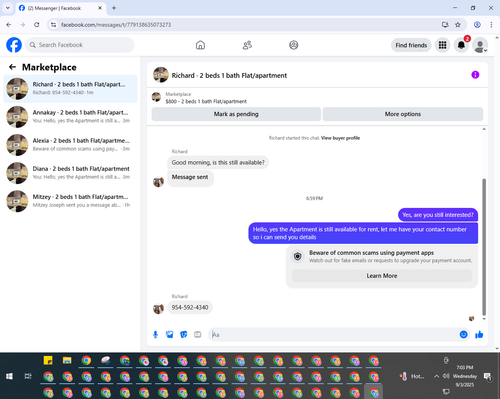The width and height of the screenshot is (500, 399).
Task: Open Sticky Notes from the taskbar
Action: pyautogui.click(x=48, y=360)
